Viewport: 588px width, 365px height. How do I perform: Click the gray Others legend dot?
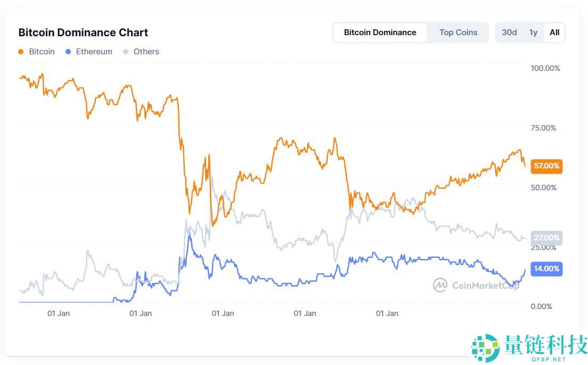click(x=126, y=52)
